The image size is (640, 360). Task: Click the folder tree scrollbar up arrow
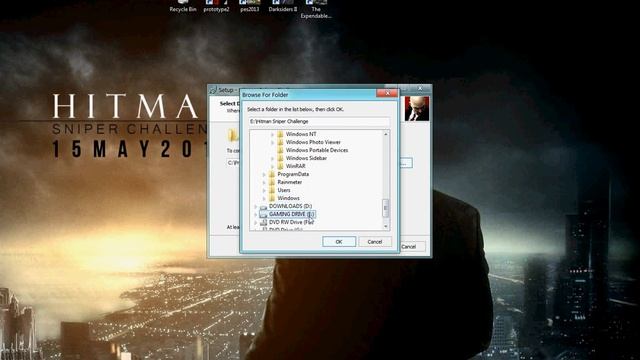(385, 134)
